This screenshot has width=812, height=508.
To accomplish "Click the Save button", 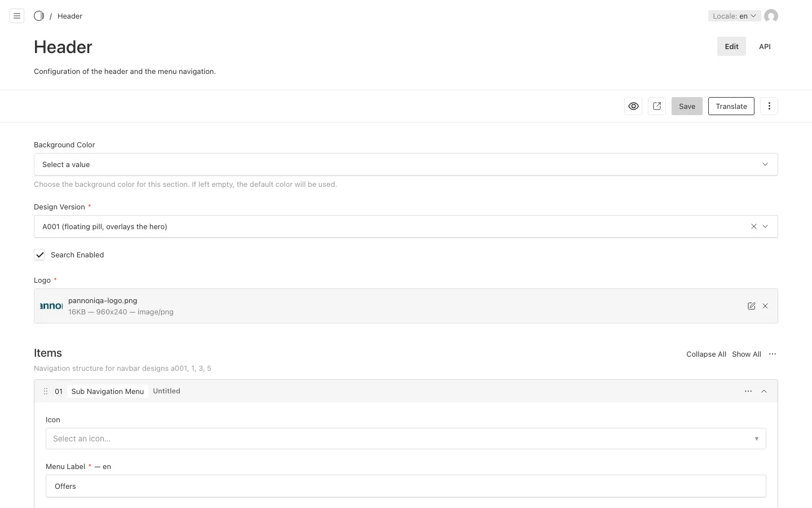I will click(687, 106).
